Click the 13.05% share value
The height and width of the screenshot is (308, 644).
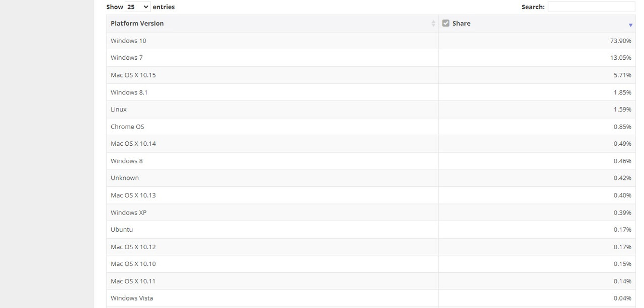[621, 58]
